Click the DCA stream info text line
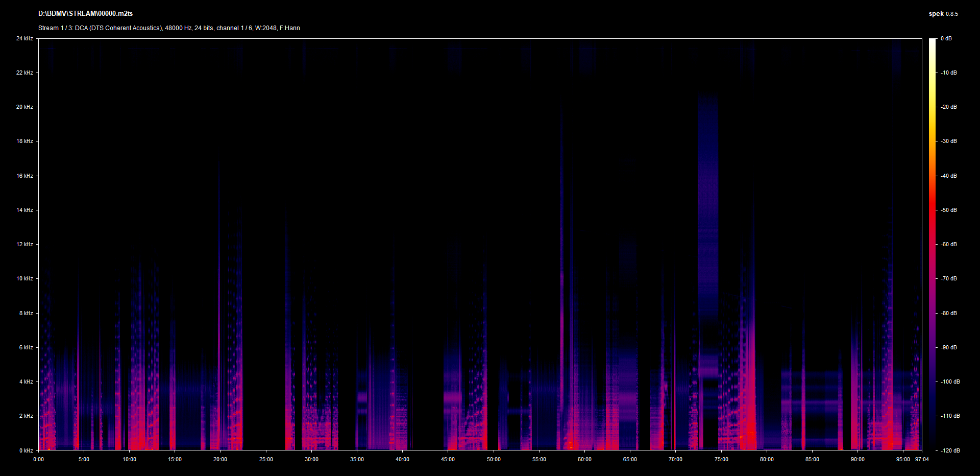This screenshot has width=980, height=476. point(169,28)
